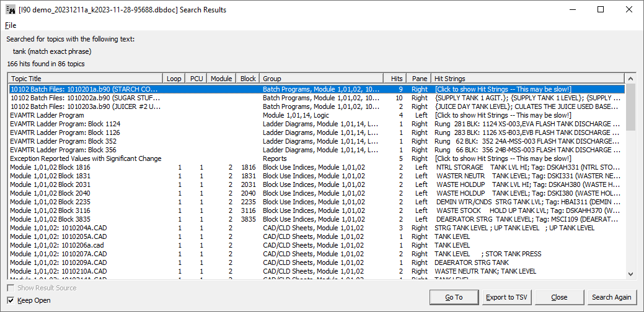Select the row EVAMTR Ladder Program: Block 1124

317,124
